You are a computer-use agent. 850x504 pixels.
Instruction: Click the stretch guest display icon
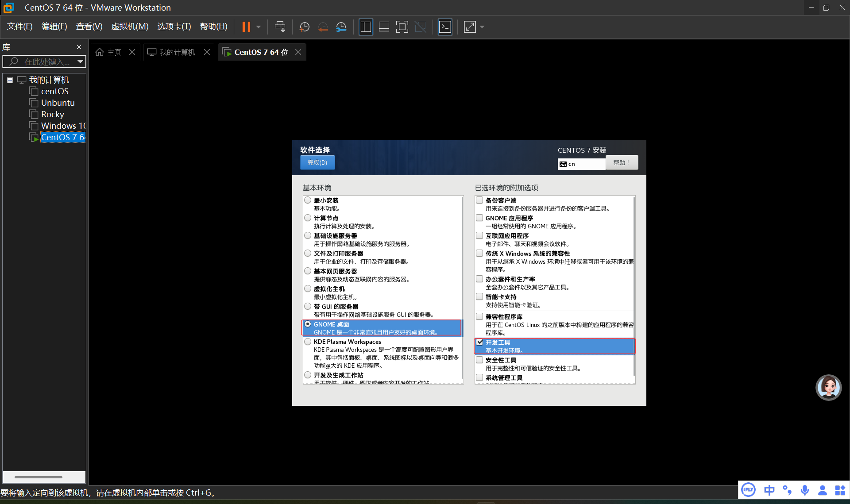[x=470, y=27]
